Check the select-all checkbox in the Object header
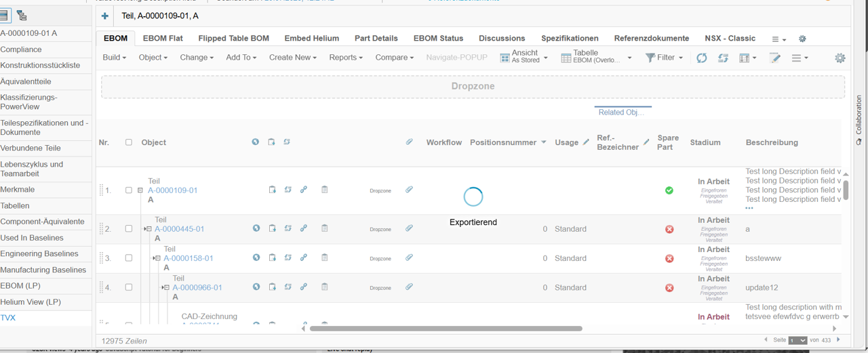868x353 pixels. click(x=129, y=142)
